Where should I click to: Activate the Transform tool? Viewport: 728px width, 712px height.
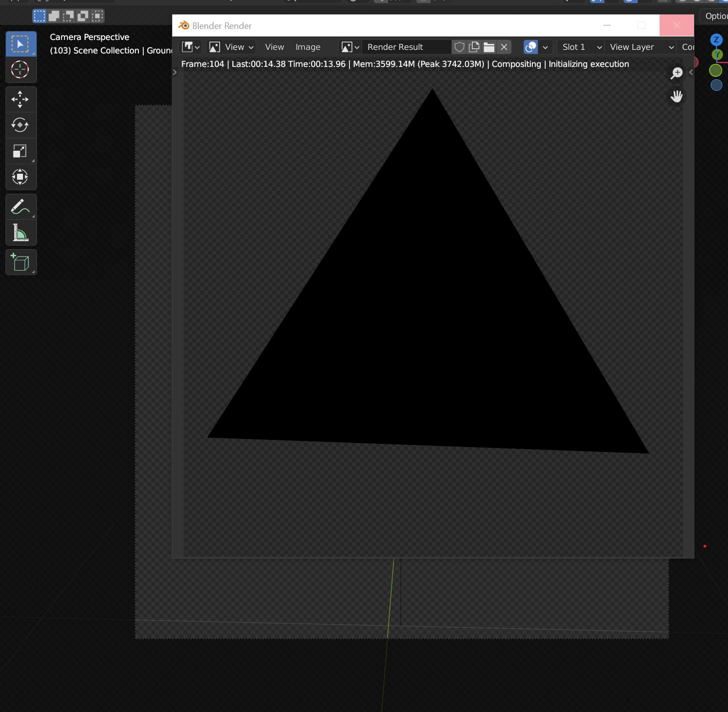point(21,177)
